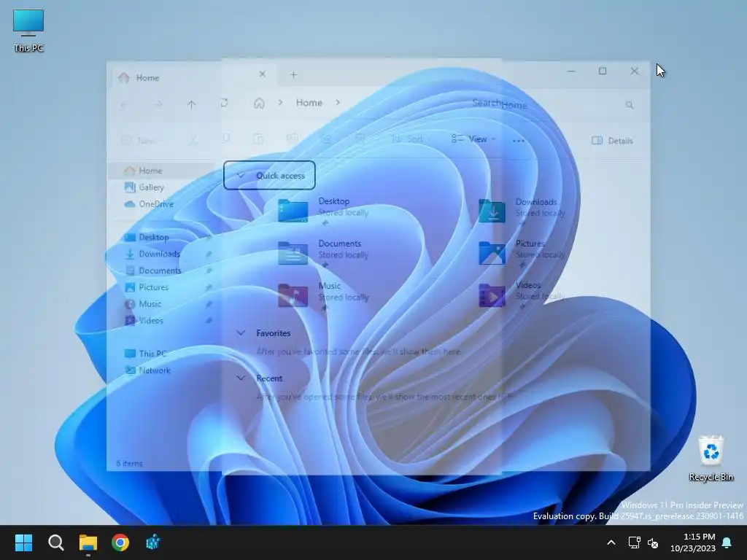This screenshot has width=747, height=560.
Task: Open Chrome from the taskbar
Action: (120, 542)
